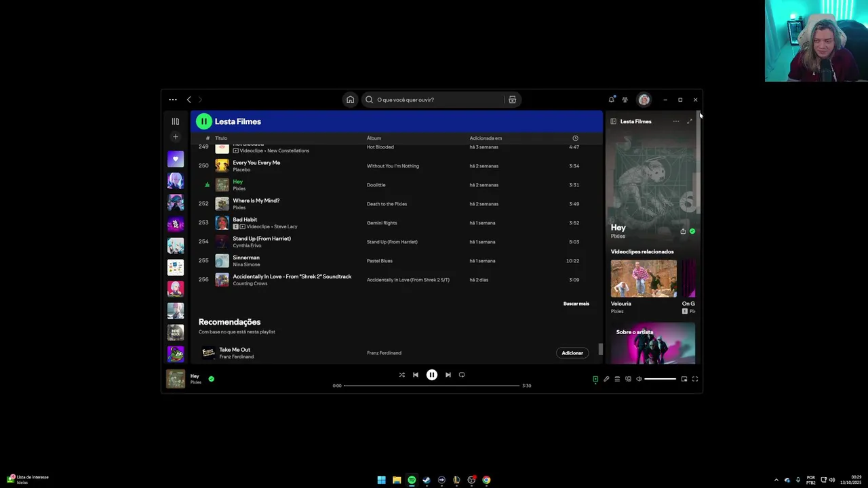Pause the Lesta Filmes playlist via green button
Image resolution: width=868 pixels, height=488 pixels.
click(x=204, y=121)
